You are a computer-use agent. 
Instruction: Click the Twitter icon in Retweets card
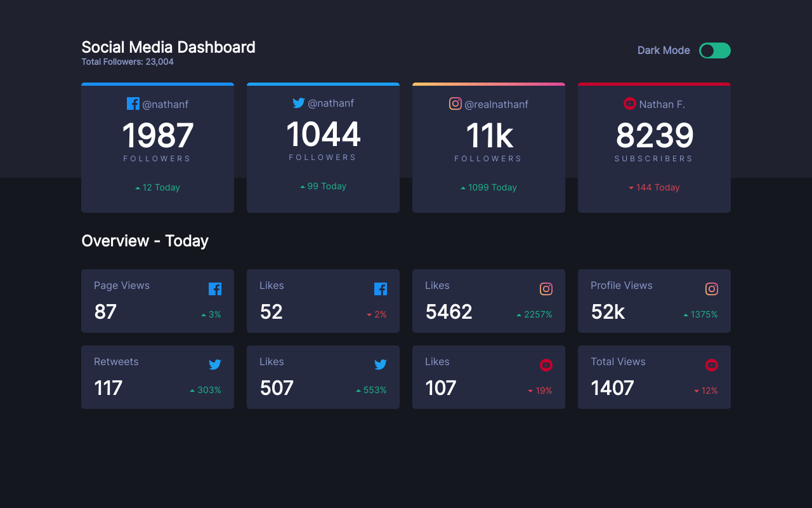(215, 364)
